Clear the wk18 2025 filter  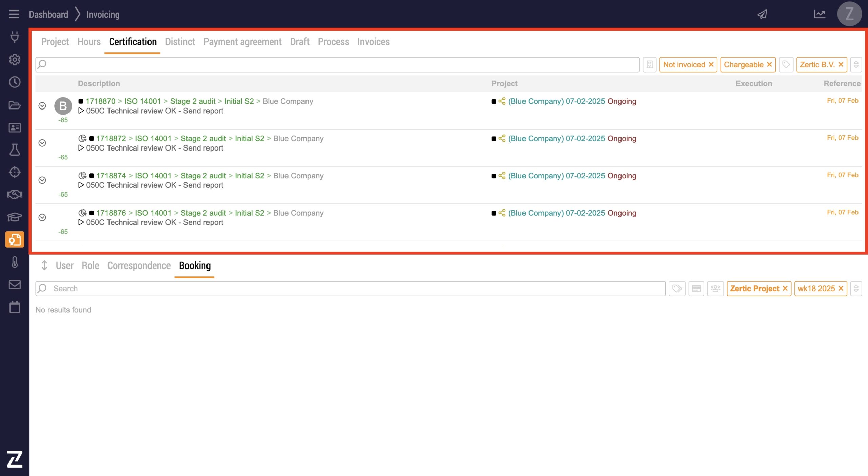coord(841,289)
